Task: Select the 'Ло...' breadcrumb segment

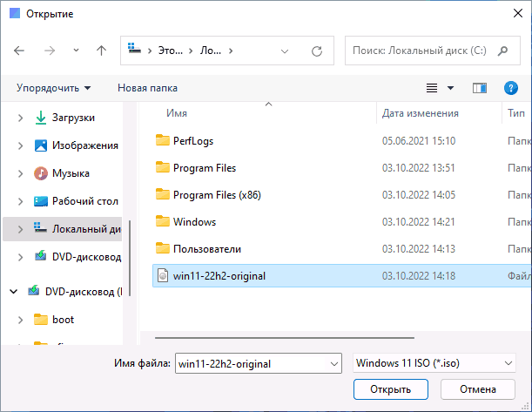Action: [211, 51]
